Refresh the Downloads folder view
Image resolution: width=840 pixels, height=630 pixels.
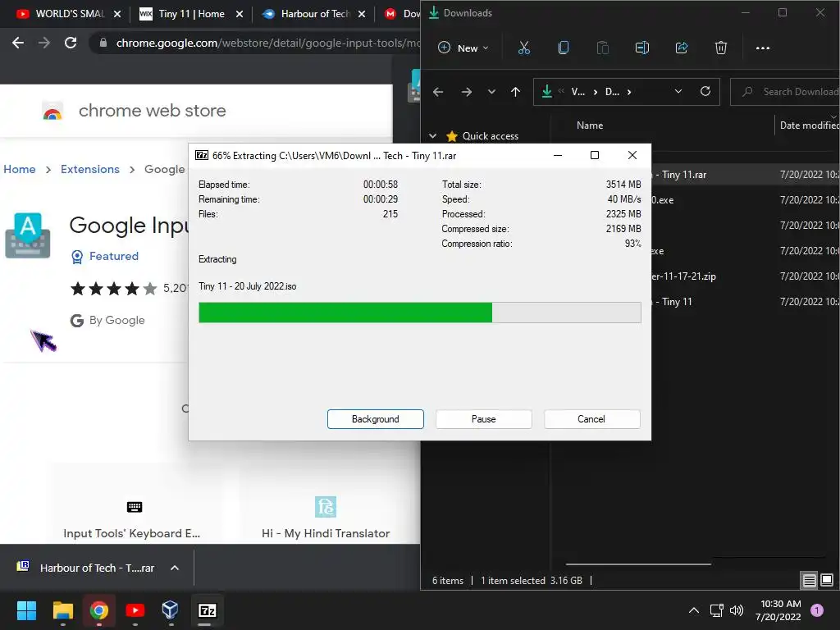pos(705,92)
